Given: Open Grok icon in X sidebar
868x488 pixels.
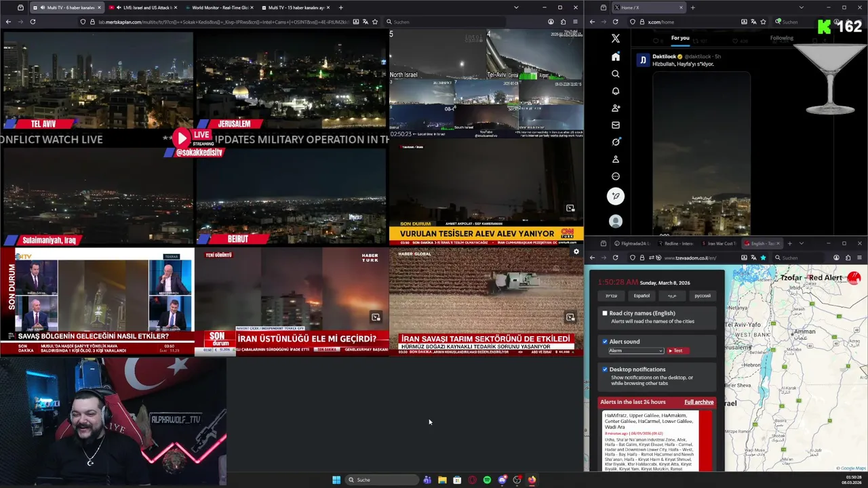Looking at the screenshot, I should coord(616,142).
